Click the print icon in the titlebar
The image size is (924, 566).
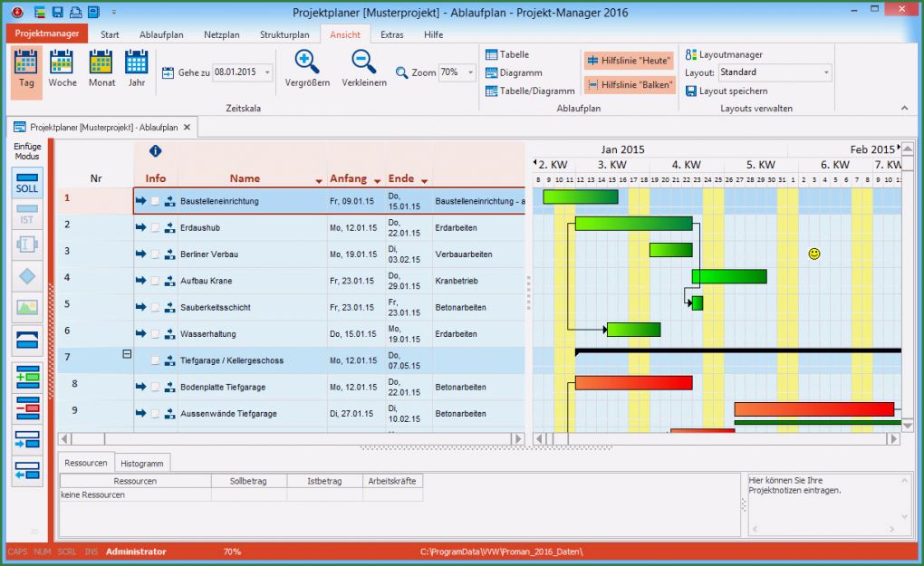[x=76, y=12]
